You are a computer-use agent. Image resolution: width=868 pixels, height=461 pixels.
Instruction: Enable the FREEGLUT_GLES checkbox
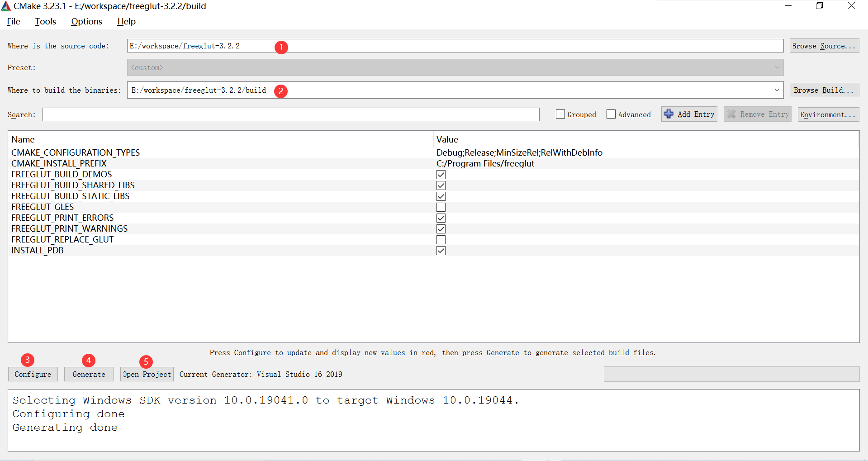tap(441, 207)
